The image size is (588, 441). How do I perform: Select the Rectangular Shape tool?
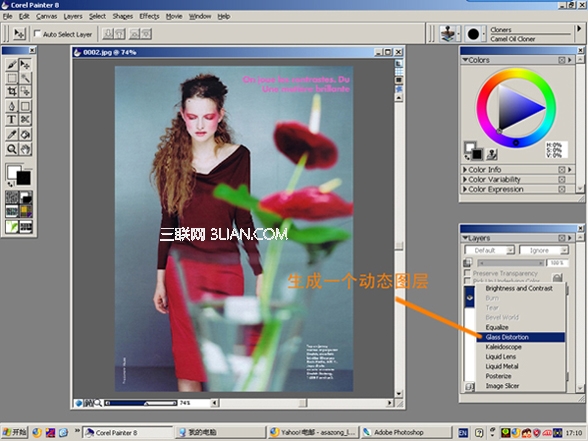click(x=25, y=106)
